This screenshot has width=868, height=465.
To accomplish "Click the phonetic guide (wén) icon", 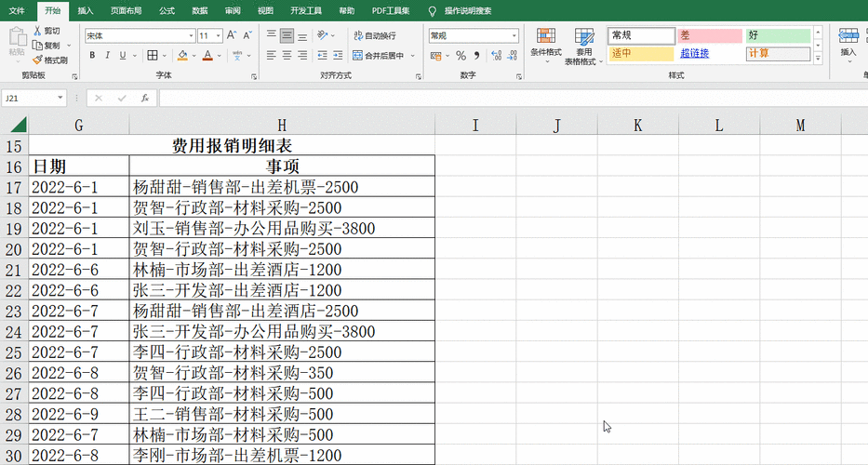I will [x=237, y=56].
